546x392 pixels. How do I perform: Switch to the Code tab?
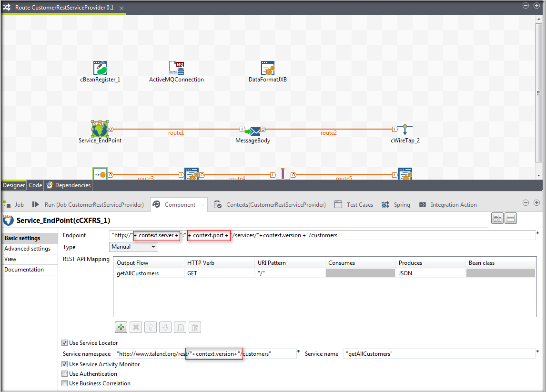(35, 185)
